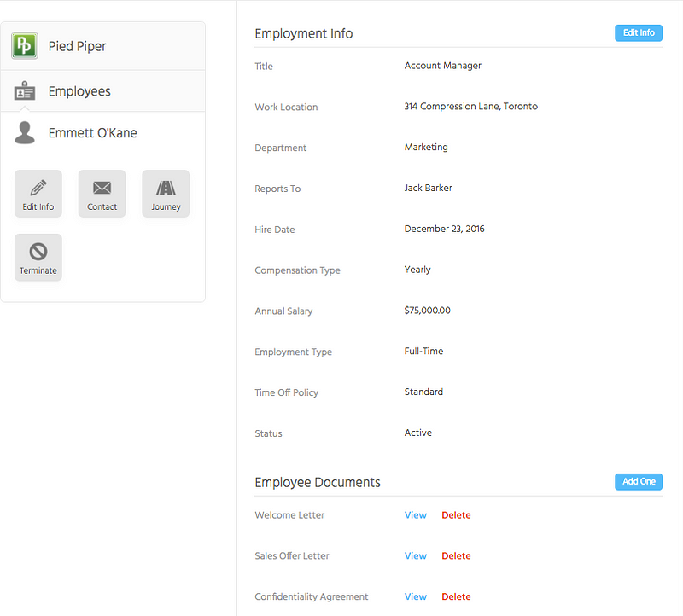Click the Department field label
Image resolution: width=683 pixels, height=616 pixels.
click(x=281, y=148)
